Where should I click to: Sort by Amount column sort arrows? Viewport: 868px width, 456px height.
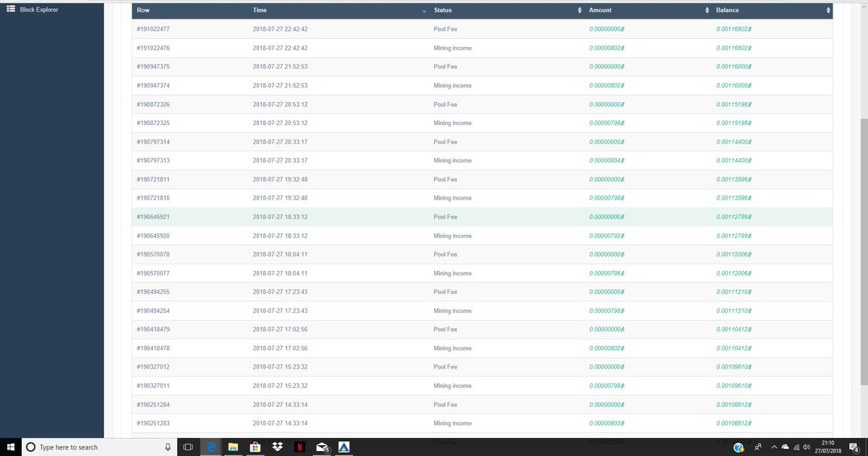707,10
